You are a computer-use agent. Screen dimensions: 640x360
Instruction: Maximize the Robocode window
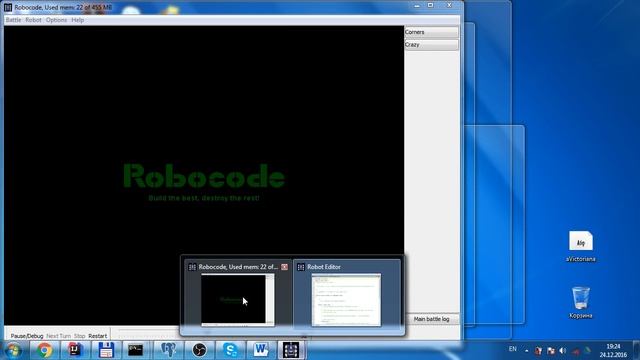point(430,5)
